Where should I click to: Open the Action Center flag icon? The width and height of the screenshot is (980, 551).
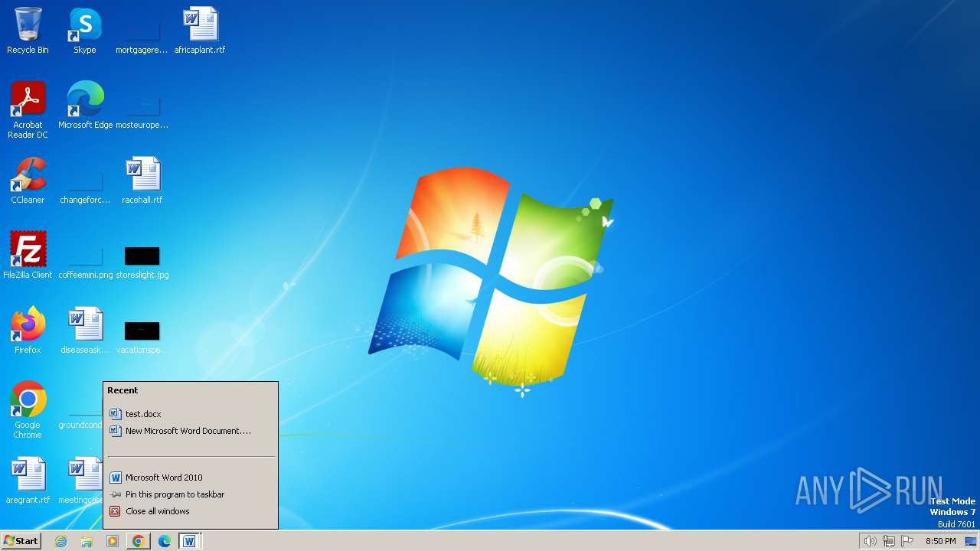tap(907, 541)
